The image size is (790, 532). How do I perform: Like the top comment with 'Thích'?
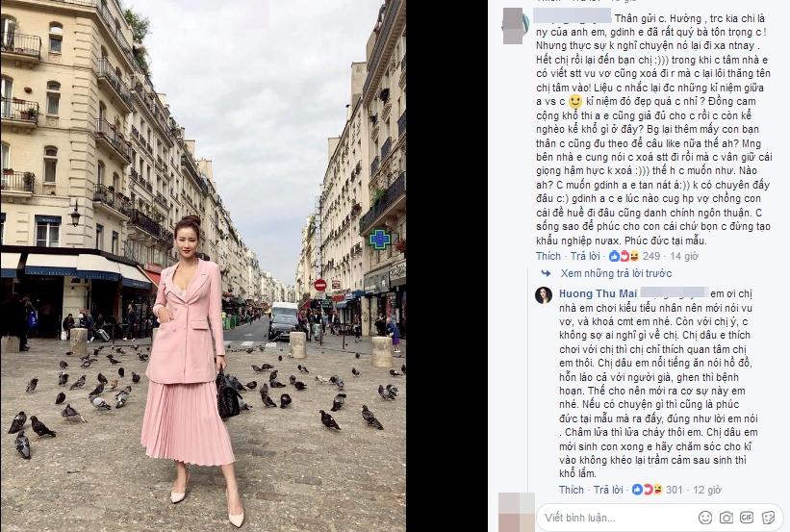click(x=548, y=256)
